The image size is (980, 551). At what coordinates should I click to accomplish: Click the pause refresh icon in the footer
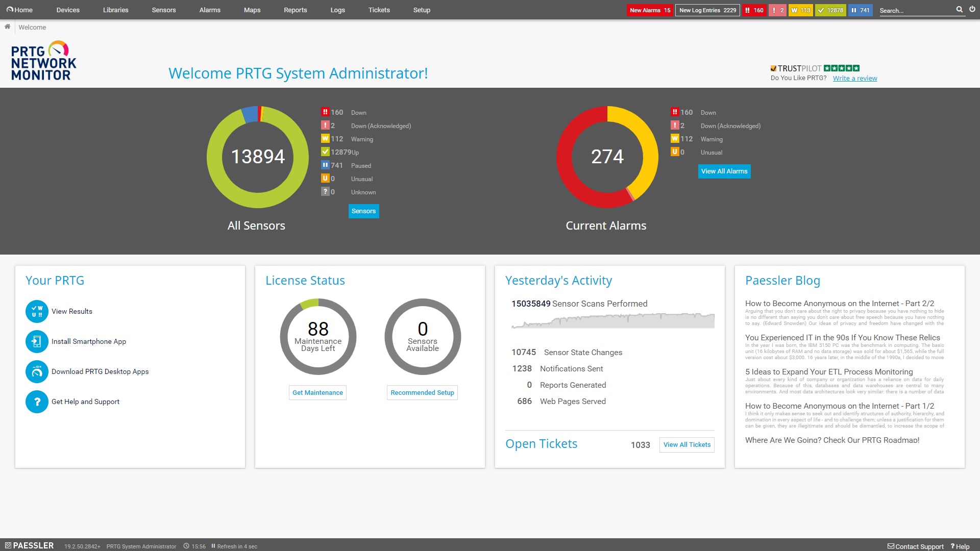click(x=213, y=546)
